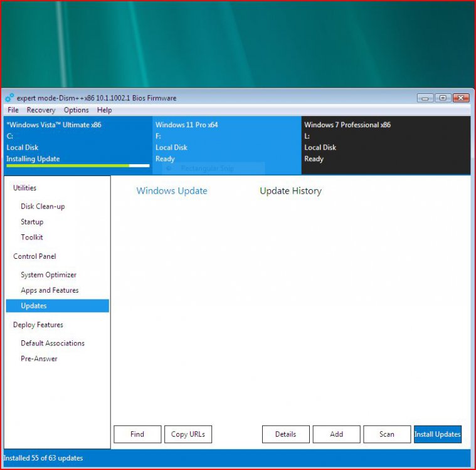Click the Control Panel section header

pyautogui.click(x=34, y=256)
